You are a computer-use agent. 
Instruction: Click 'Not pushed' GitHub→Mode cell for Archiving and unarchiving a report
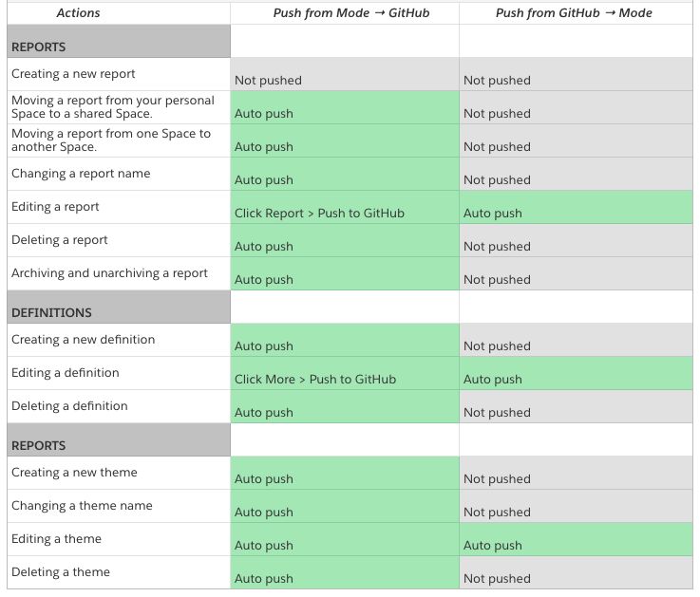coord(576,274)
